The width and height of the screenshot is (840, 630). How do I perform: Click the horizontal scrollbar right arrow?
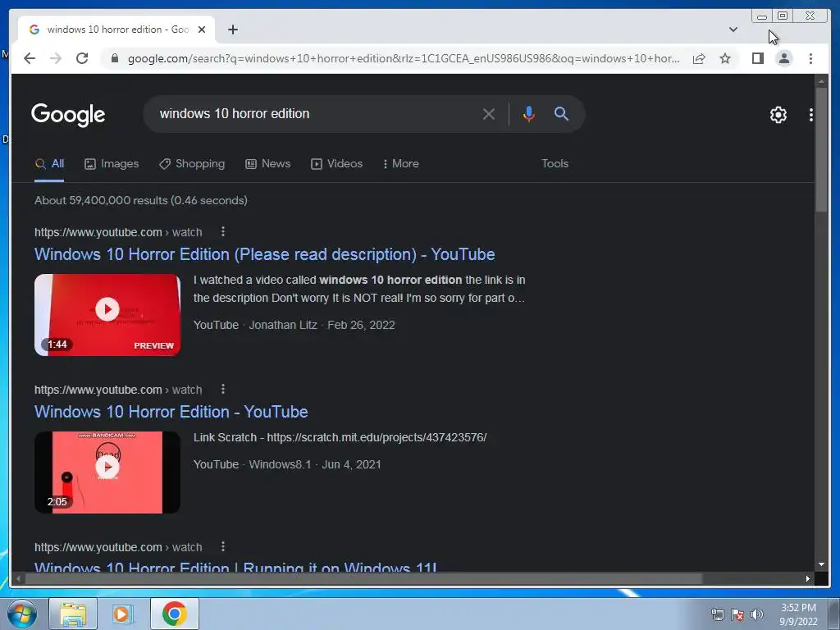click(808, 578)
